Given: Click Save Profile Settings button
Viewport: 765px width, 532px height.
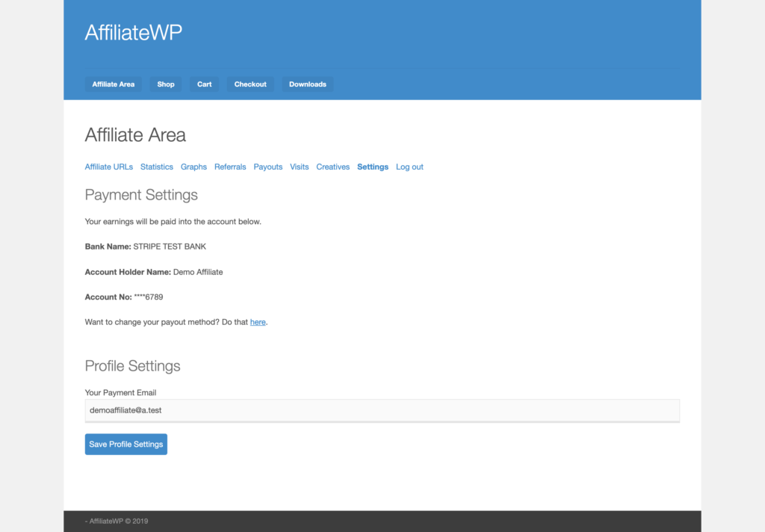Looking at the screenshot, I should tap(126, 444).
